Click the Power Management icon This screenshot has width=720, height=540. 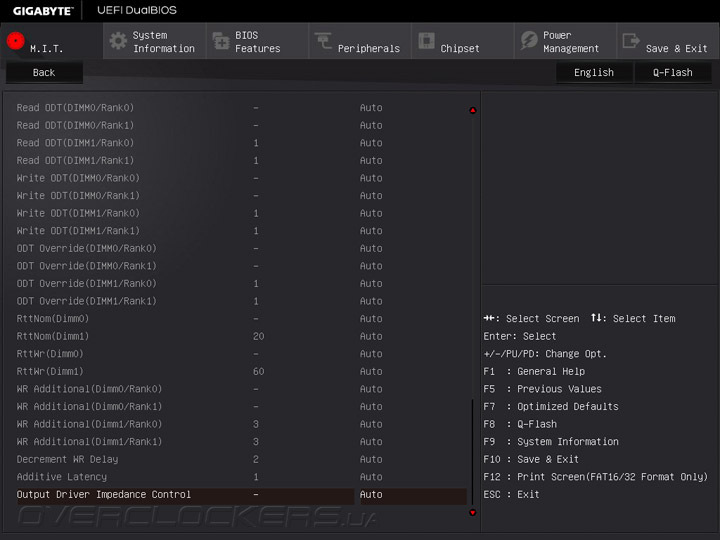pos(529,41)
